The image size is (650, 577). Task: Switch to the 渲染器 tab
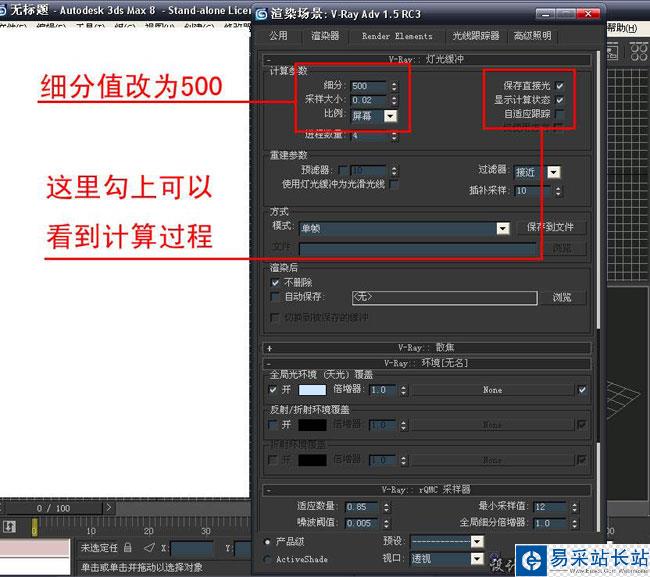(325, 36)
